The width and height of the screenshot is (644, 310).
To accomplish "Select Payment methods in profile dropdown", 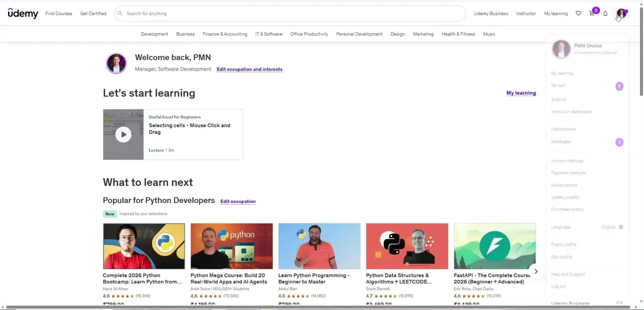I will coord(569,173).
